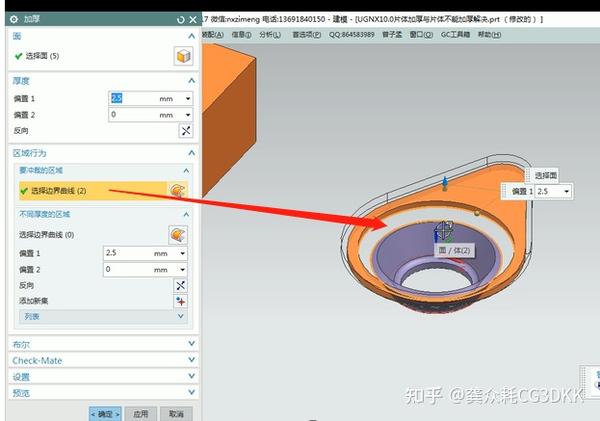Screen dimensions: 600x421
Task: Open the 窗口(O) menu
Action: tap(421, 35)
